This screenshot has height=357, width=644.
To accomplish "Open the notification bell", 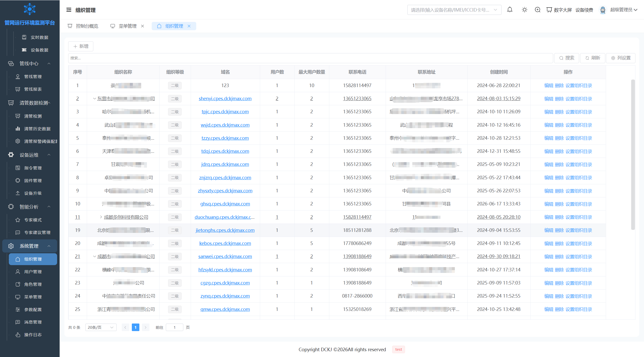I will [510, 10].
